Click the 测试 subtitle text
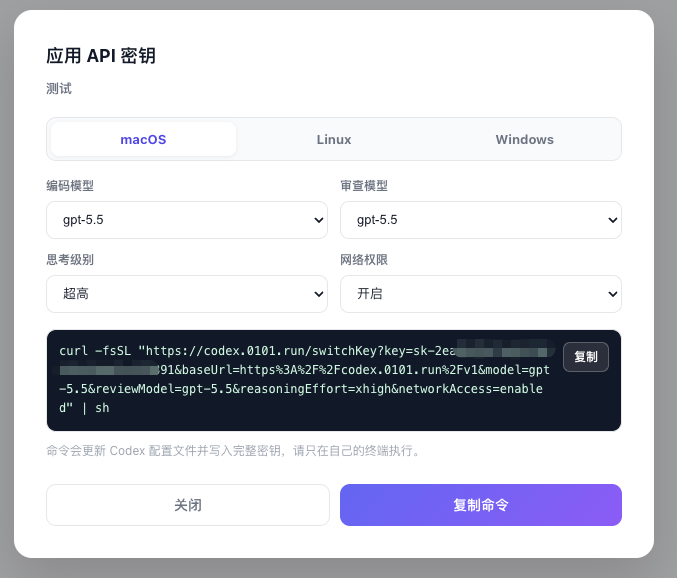677x578 pixels. (x=59, y=88)
